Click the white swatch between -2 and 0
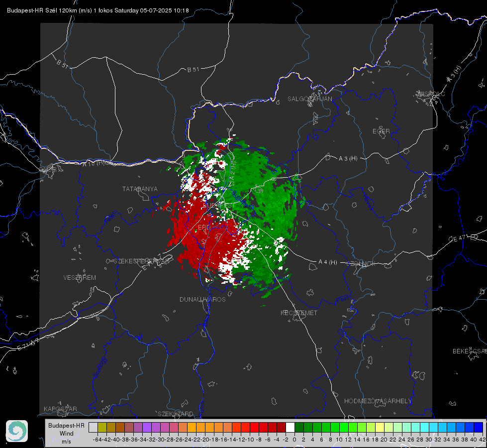This screenshot has width=487, height=448. click(x=290, y=428)
